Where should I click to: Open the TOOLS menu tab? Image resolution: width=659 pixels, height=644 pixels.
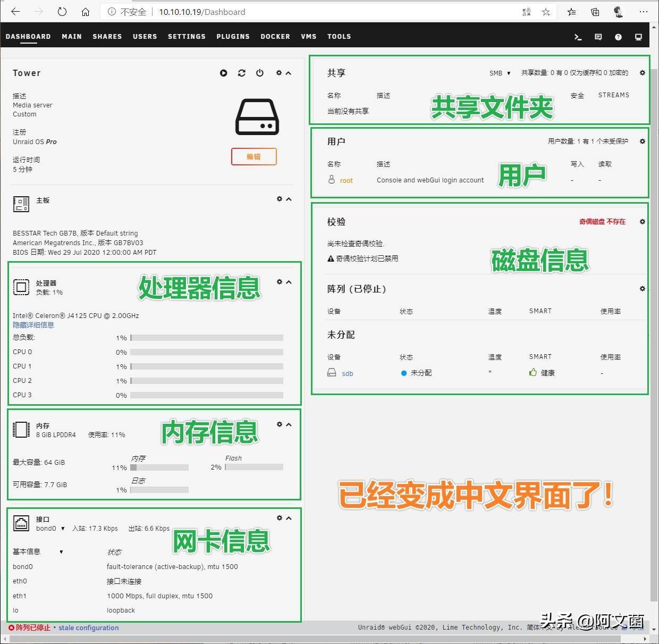(x=339, y=36)
